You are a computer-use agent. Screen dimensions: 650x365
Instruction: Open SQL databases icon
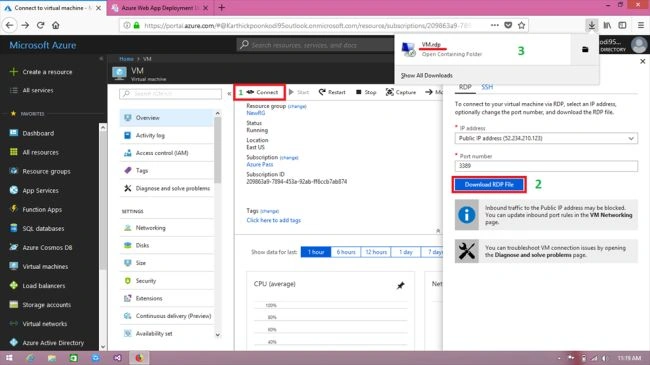click(x=14, y=228)
